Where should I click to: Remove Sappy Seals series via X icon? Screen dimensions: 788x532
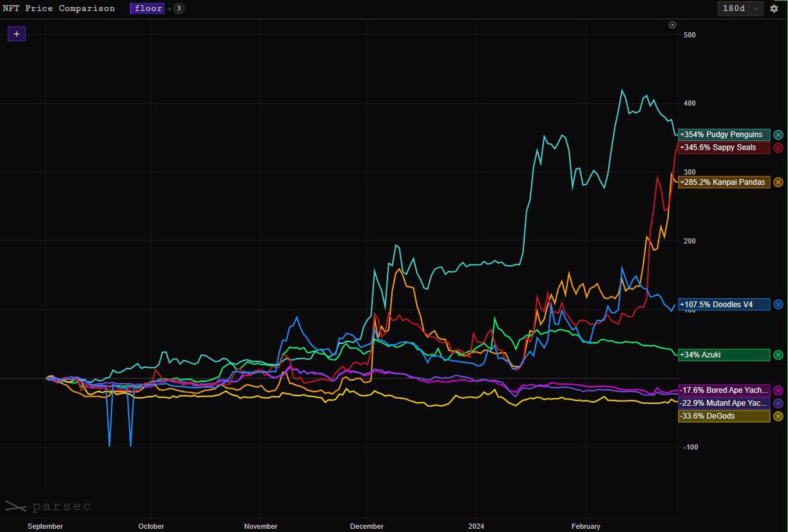click(x=778, y=148)
